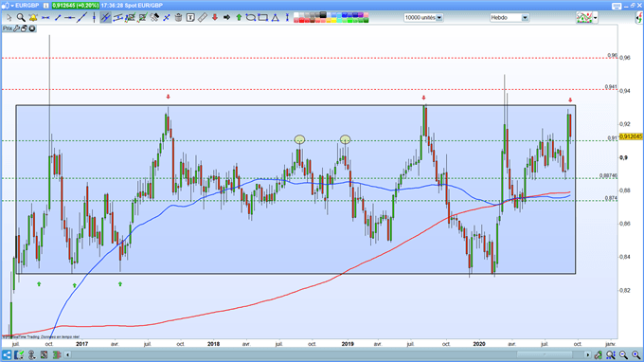The height and width of the screenshot is (362, 644).
Task: Open the EURGBP title dropdown arrow
Action: pyautogui.click(x=12, y=6)
